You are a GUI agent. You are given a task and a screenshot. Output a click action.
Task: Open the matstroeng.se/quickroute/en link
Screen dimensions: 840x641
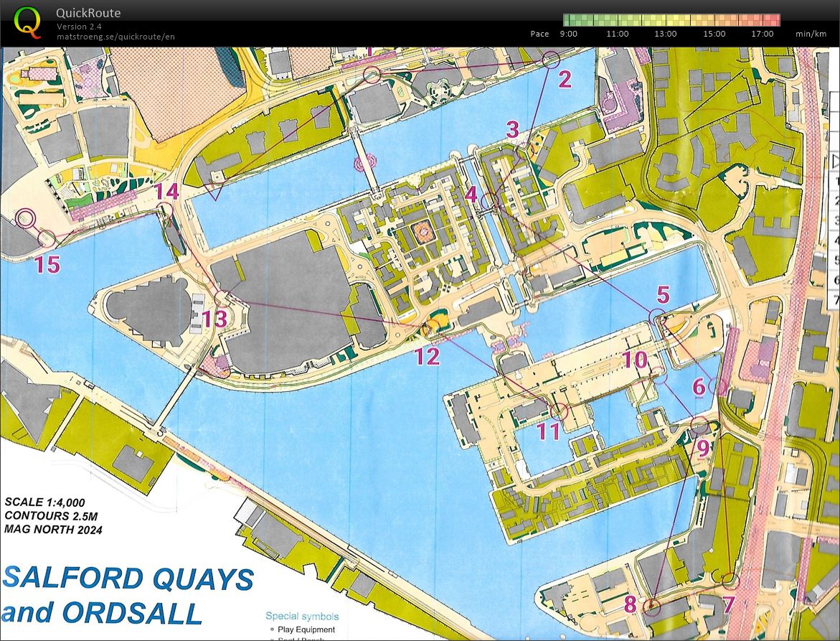pyautogui.click(x=115, y=37)
